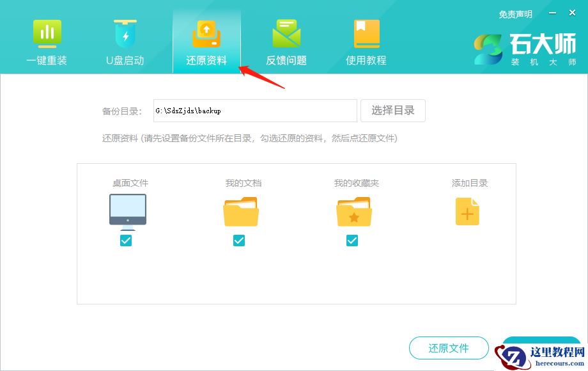Click the 反馈问题 envelope icon

tap(286, 33)
